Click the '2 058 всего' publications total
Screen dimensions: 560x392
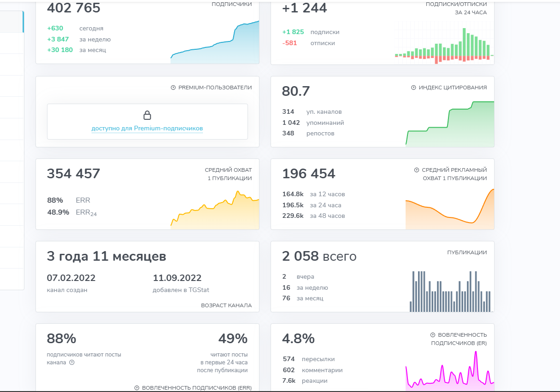click(319, 257)
